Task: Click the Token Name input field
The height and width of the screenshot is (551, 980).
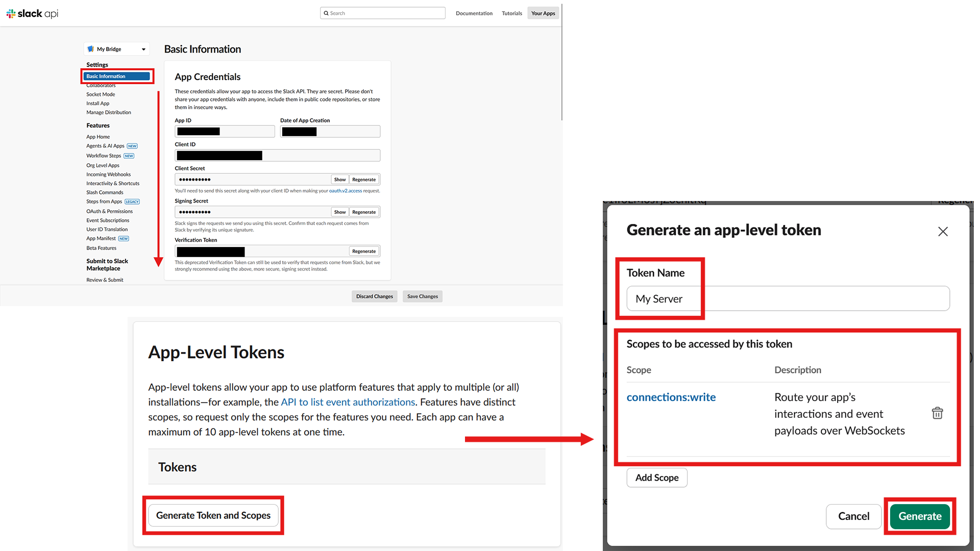Action: click(x=788, y=298)
